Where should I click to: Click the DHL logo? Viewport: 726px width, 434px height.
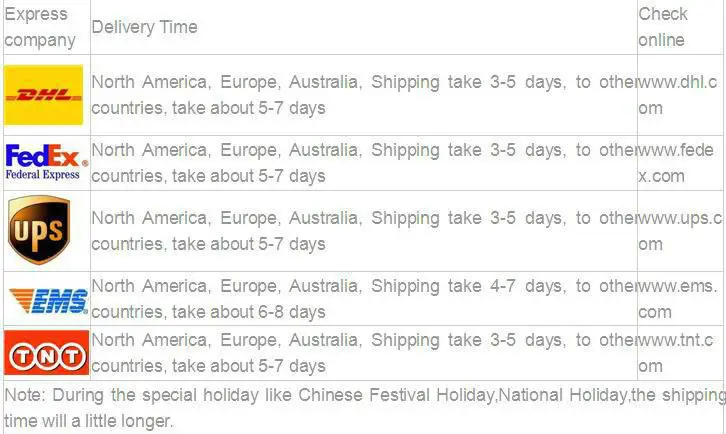[x=44, y=95]
